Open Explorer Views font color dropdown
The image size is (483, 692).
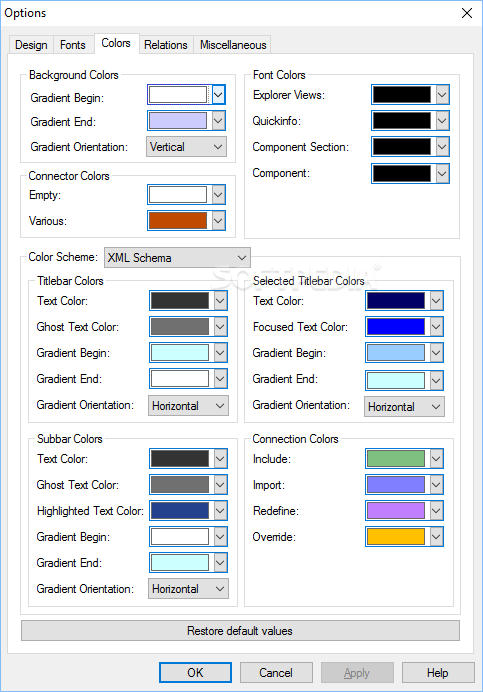442,94
